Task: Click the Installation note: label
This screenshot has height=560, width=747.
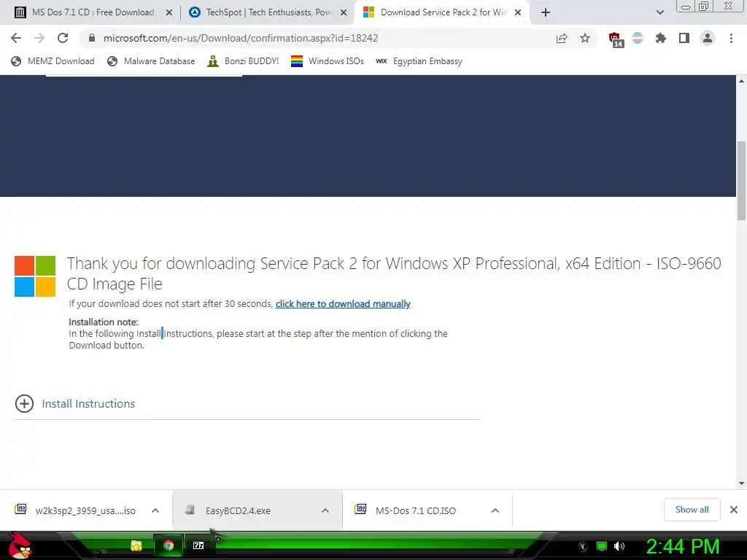Action: 104,322
